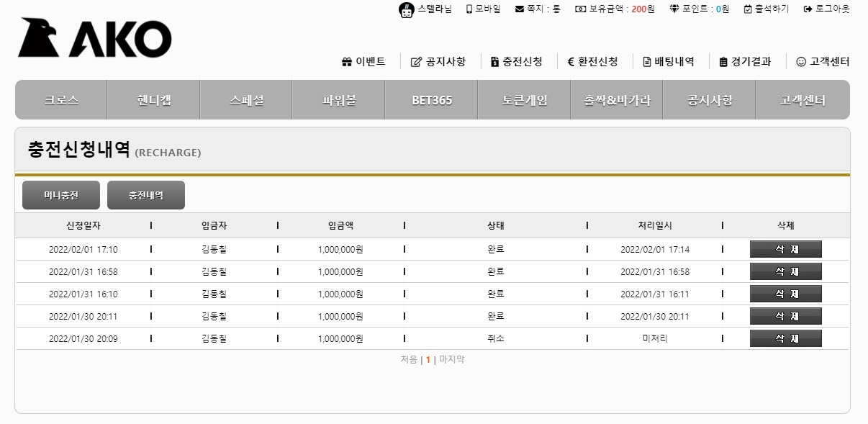Click 출석하기 attendance check link
868x424 pixels.
click(766, 9)
